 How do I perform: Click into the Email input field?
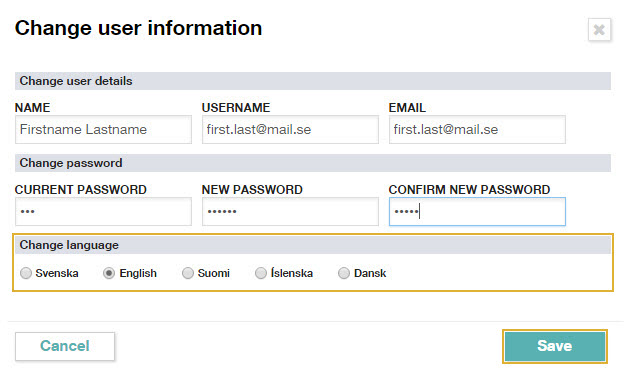coord(477,130)
